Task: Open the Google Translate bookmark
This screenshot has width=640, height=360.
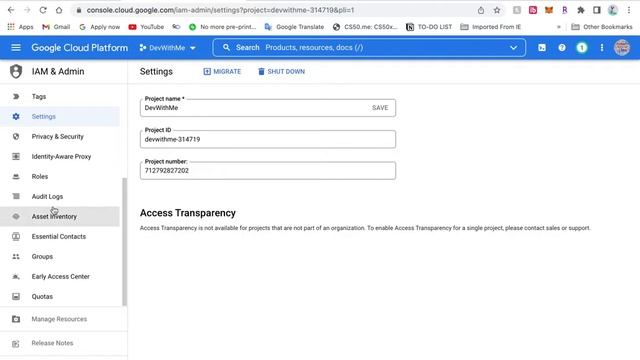Action: pos(294,27)
